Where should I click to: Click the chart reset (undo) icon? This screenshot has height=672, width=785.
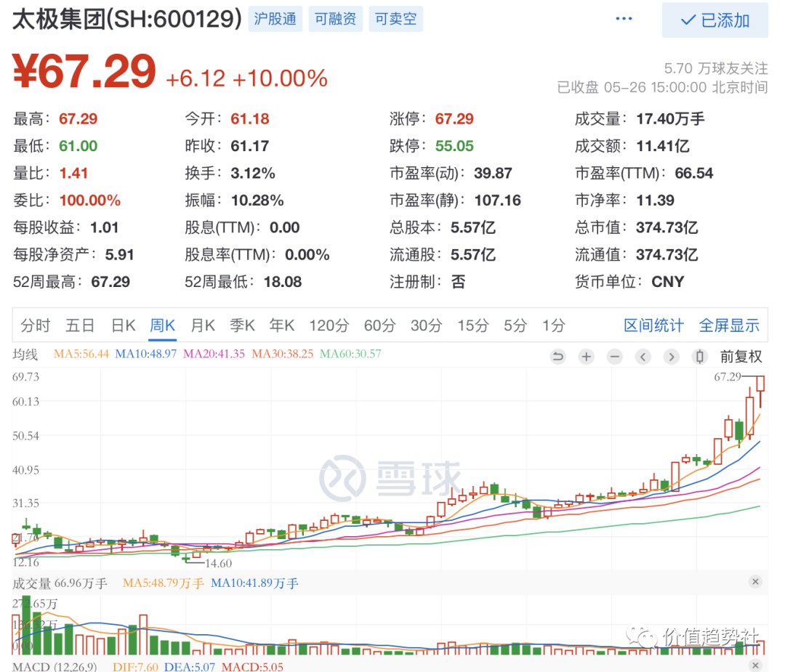point(558,357)
